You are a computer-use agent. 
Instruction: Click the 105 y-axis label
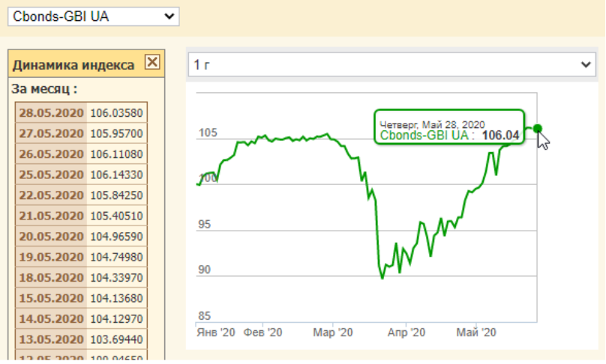(208, 133)
